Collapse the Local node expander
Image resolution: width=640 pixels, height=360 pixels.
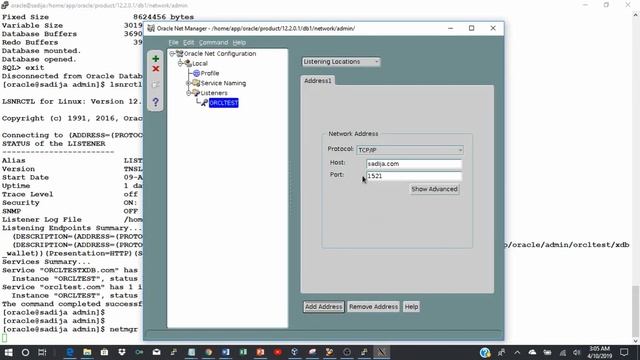[x=180, y=63]
